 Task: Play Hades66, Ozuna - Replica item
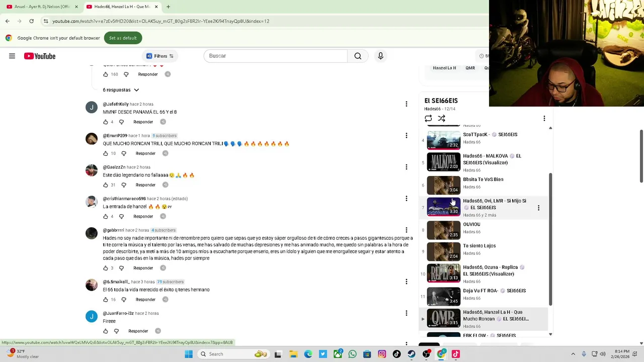coord(483,273)
